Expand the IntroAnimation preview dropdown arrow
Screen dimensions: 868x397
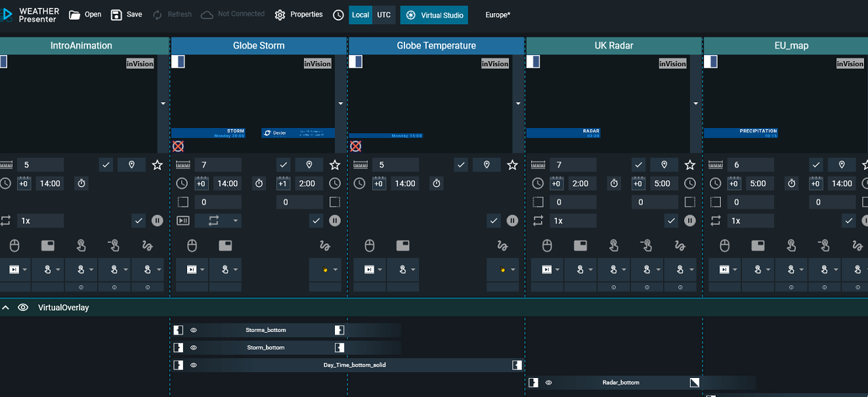coord(163,104)
